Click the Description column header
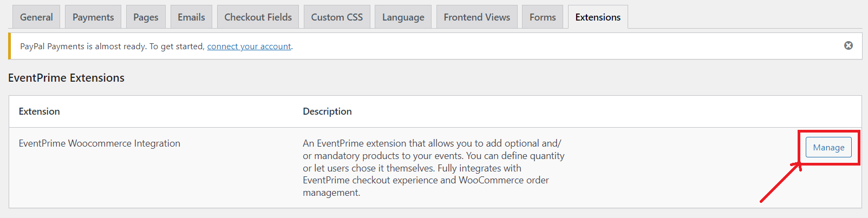This screenshot has width=868, height=218. point(327,111)
